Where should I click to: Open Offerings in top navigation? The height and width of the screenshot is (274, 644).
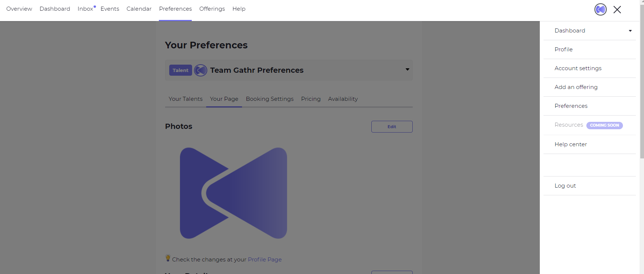pyautogui.click(x=212, y=9)
